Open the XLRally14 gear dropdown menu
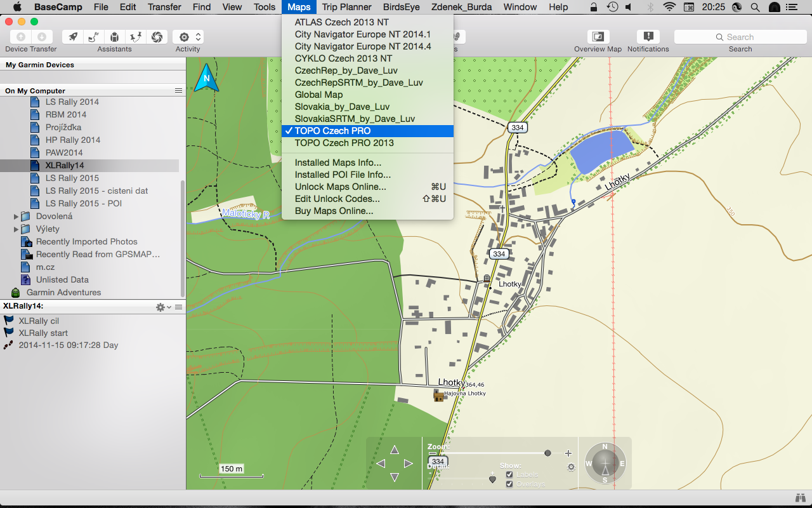812x508 pixels. pyautogui.click(x=163, y=307)
